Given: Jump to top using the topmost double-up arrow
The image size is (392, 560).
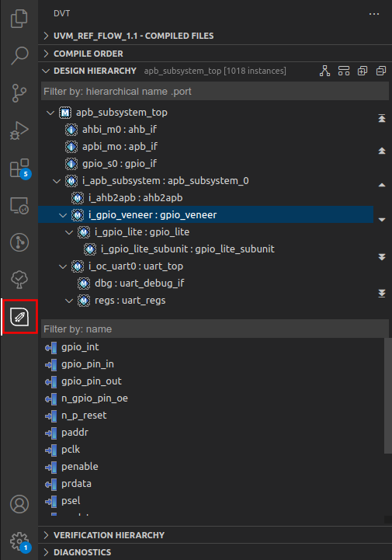Looking at the screenshot, I should point(382,118).
